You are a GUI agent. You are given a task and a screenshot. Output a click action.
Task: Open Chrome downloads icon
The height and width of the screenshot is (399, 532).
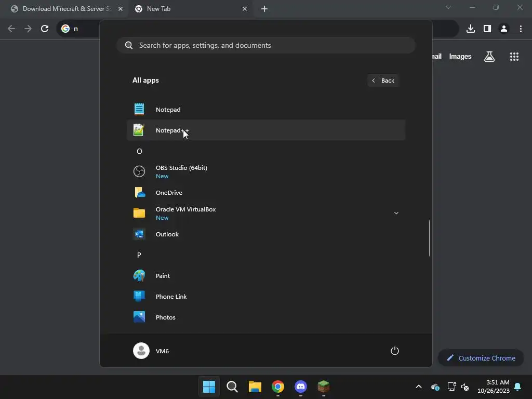(x=471, y=29)
